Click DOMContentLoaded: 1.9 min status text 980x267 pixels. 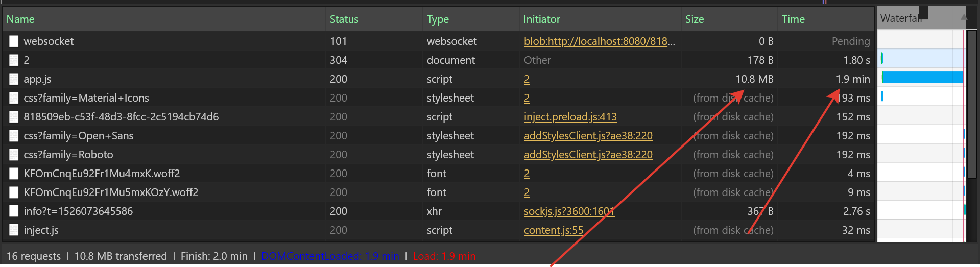click(330, 256)
